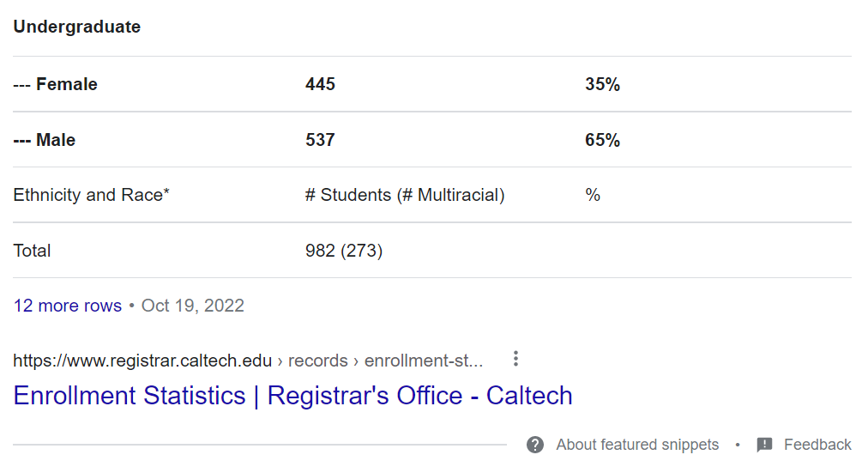Click the Feedback speech bubble icon
Image resolution: width=868 pixels, height=473 pixels.
click(764, 445)
